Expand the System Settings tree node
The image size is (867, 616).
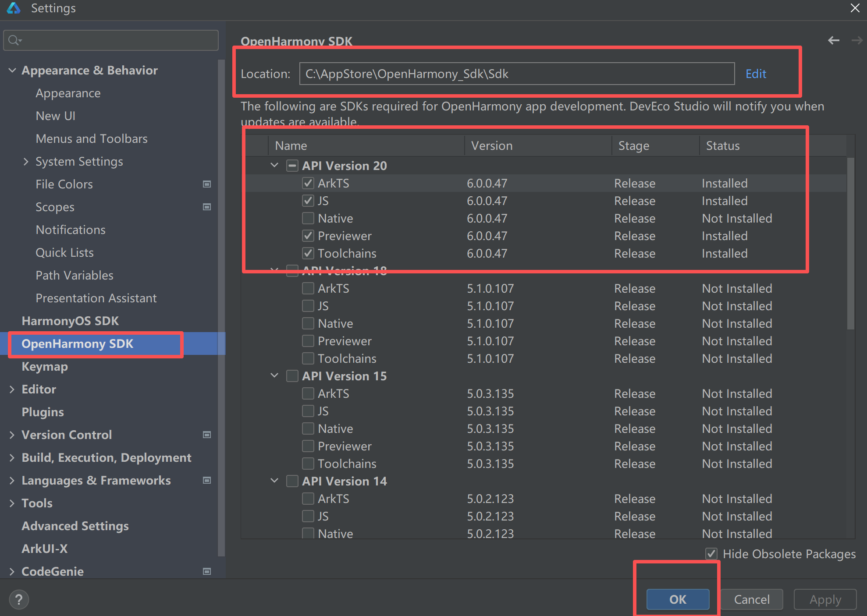[26, 162]
